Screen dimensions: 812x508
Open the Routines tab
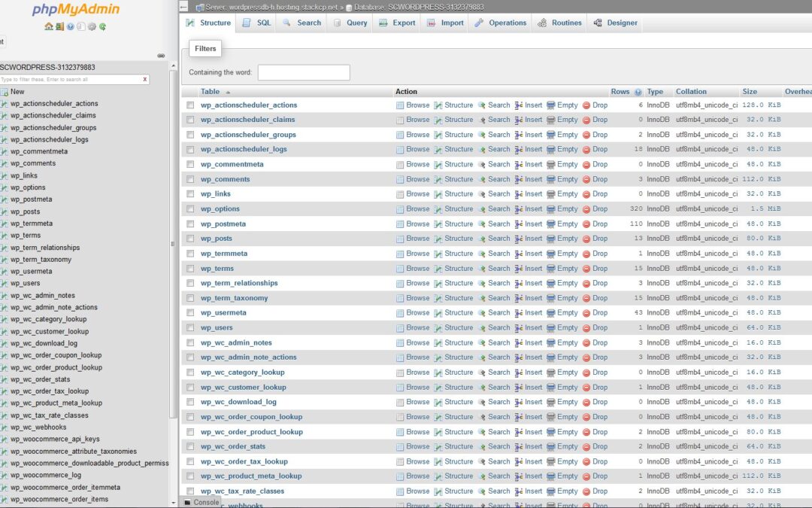click(x=560, y=23)
